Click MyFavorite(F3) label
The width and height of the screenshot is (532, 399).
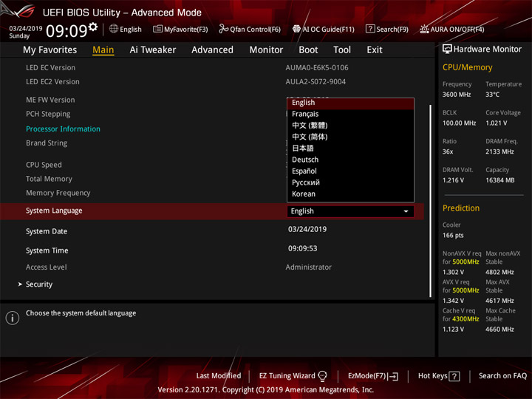coord(186,30)
